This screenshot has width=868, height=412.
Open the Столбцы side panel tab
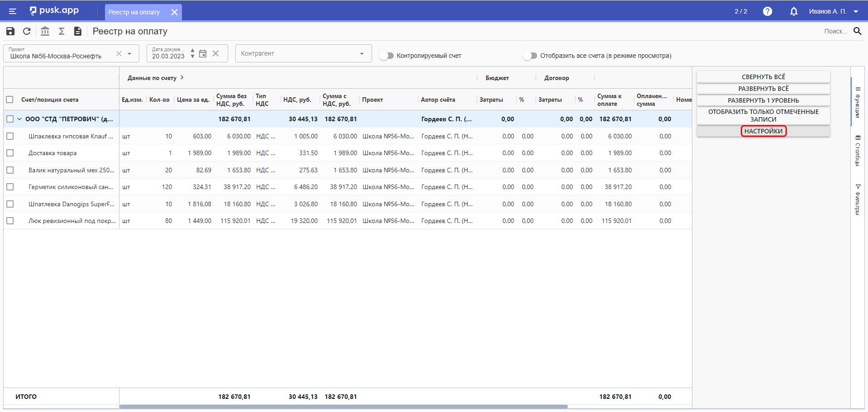857,152
